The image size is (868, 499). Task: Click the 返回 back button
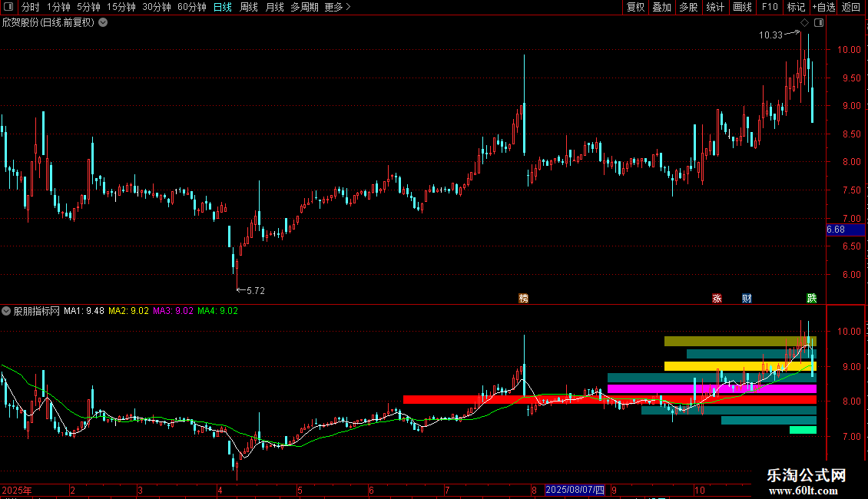tap(851, 7)
